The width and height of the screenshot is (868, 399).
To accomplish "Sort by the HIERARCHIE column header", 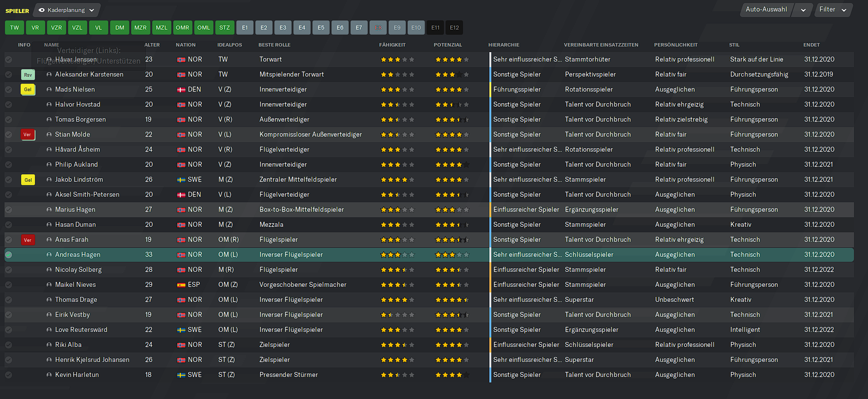I will (x=504, y=45).
